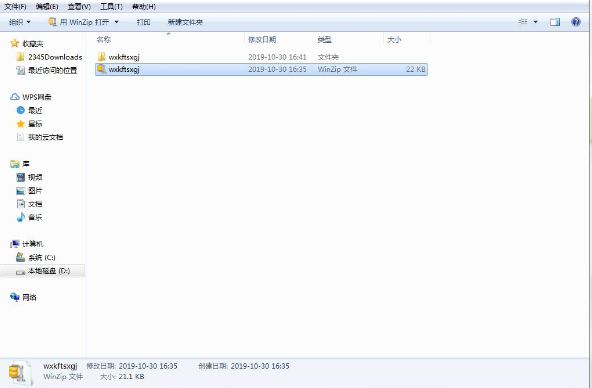Open the 文档 library
Screen dimensions: 592x388
pyautogui.click(x=35, y=204)
